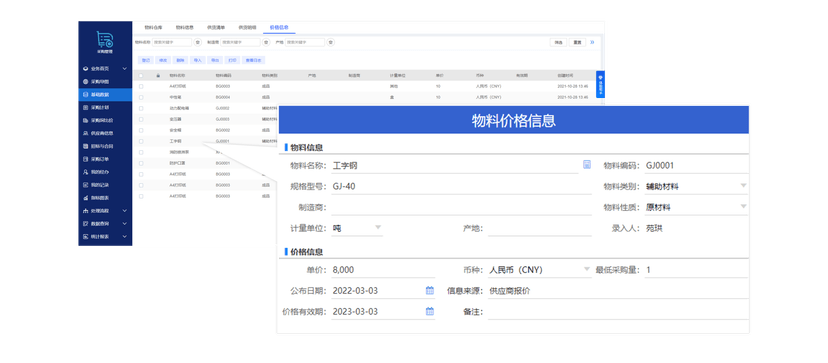Click the globe icon below 业务首页
This screenshot has width=828, height=363.
tap(86, 82)
